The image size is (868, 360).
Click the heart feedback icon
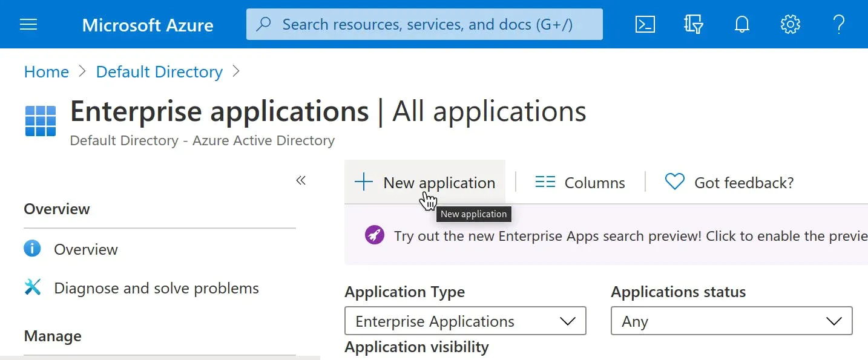click(674, 182)
